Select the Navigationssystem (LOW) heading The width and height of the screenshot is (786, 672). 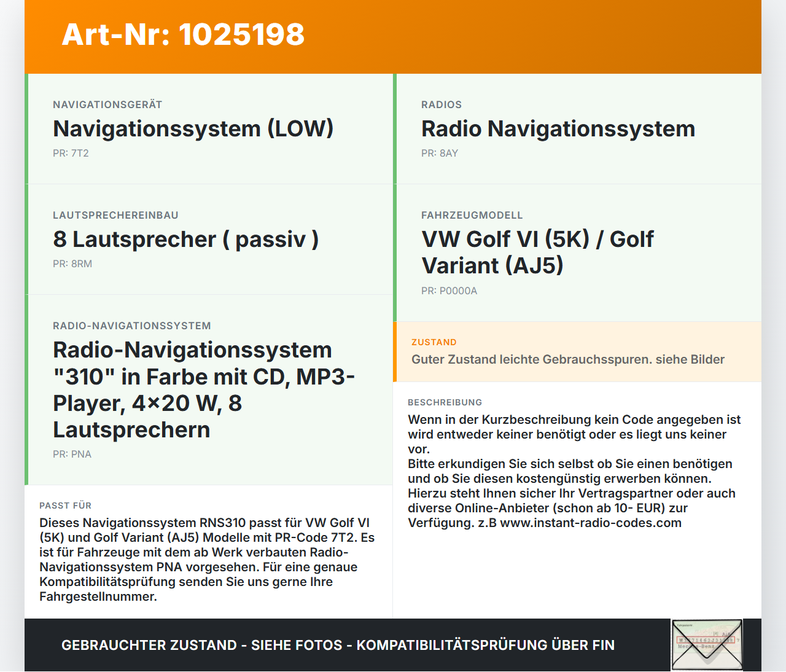tap(193, 129)
